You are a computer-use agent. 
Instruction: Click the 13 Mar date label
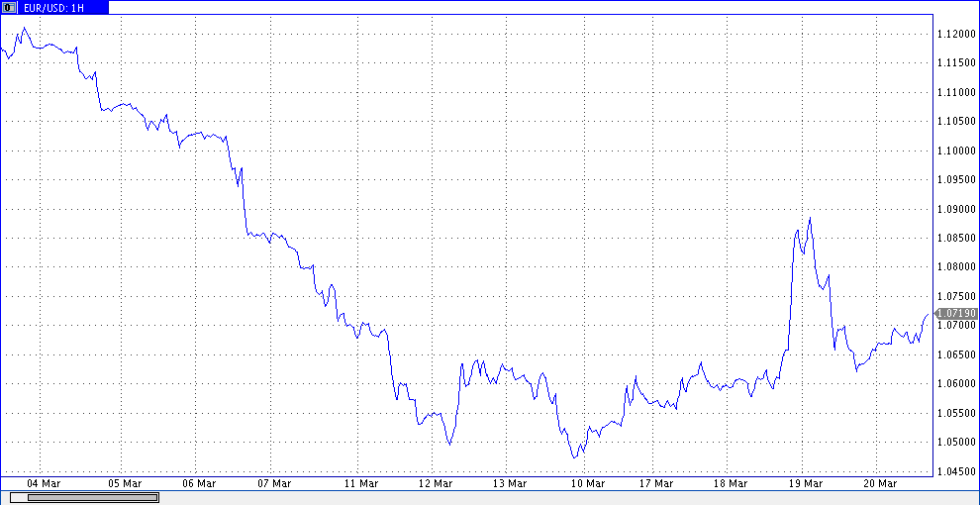click(x=510, y=484)
